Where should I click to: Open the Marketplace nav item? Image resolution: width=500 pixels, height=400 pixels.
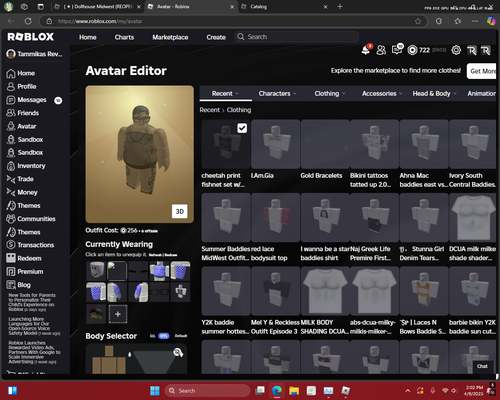170,37
